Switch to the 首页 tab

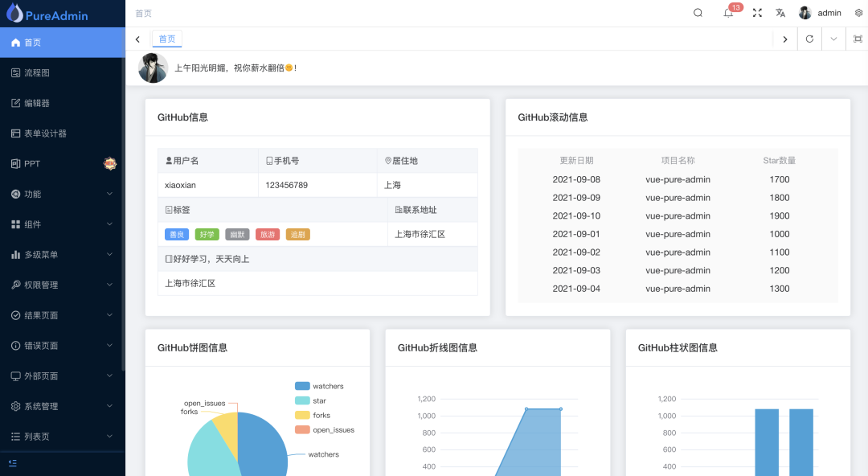[x=166, y=38]
